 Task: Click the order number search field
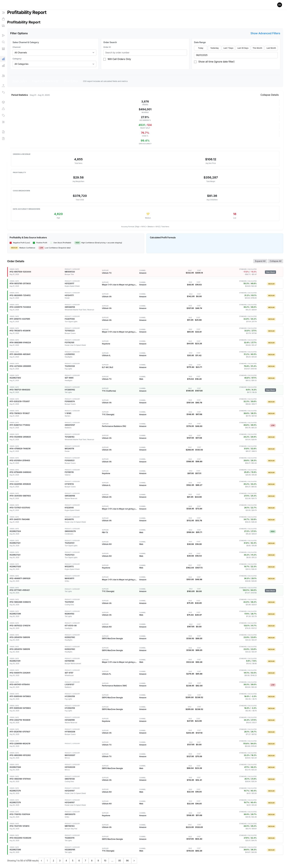145,53
